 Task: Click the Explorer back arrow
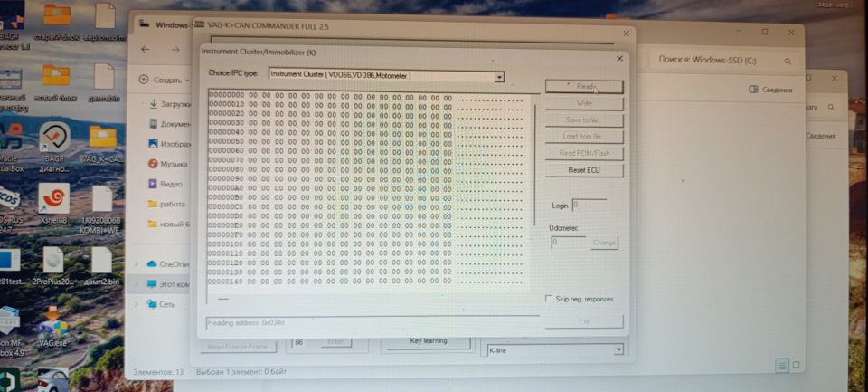point(145,50)
